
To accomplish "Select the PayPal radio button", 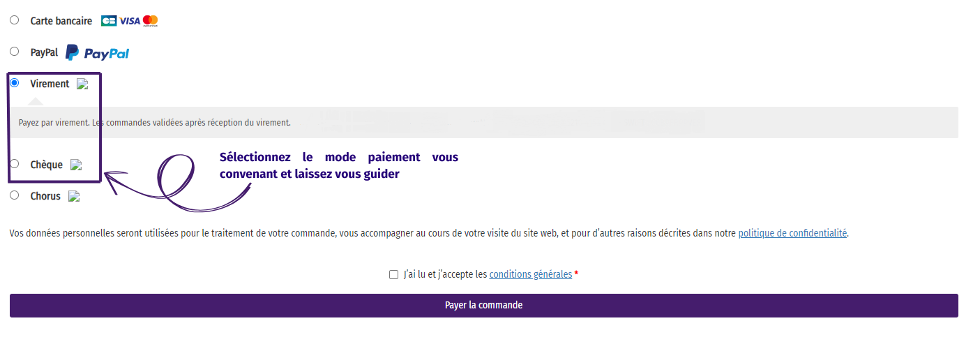I will click(15, 52).
